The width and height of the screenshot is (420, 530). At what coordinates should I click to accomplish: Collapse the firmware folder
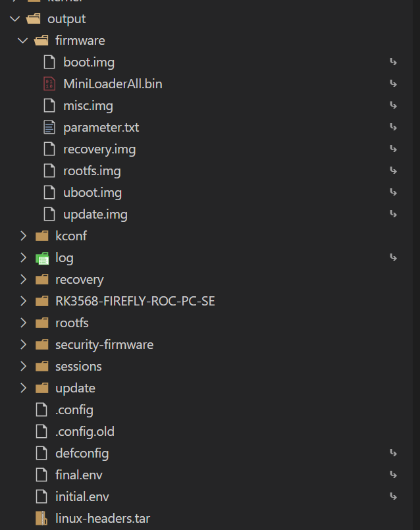[x=23, y=40]
